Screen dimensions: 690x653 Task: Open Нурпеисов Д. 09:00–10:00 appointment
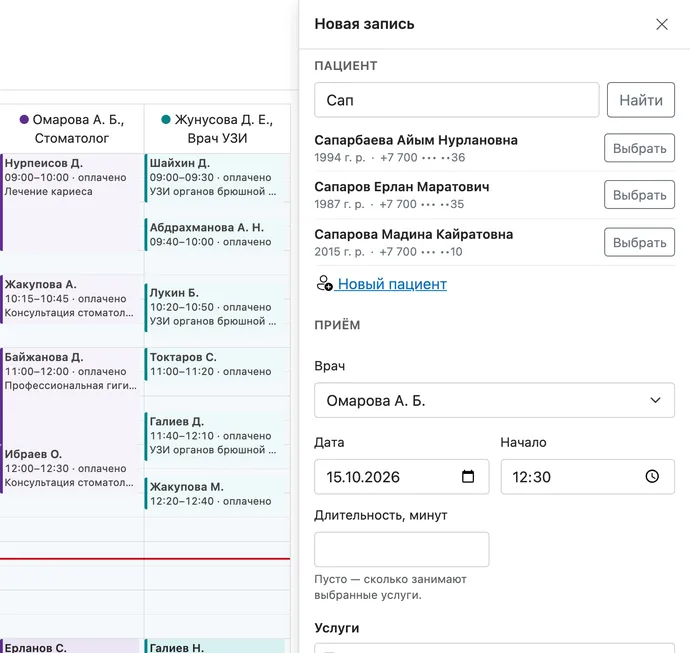click(x=71, y=202)
